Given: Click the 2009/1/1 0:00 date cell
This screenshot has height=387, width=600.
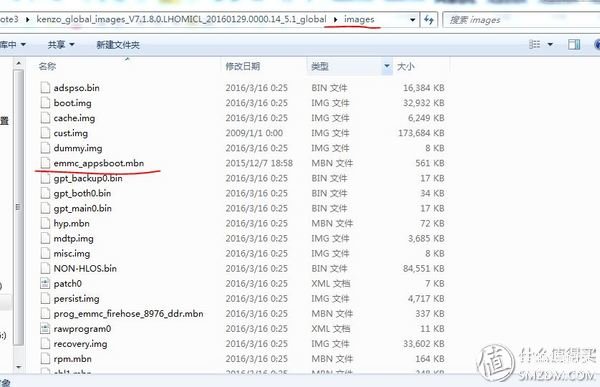Looking at the screenshot, I should 254,133.
